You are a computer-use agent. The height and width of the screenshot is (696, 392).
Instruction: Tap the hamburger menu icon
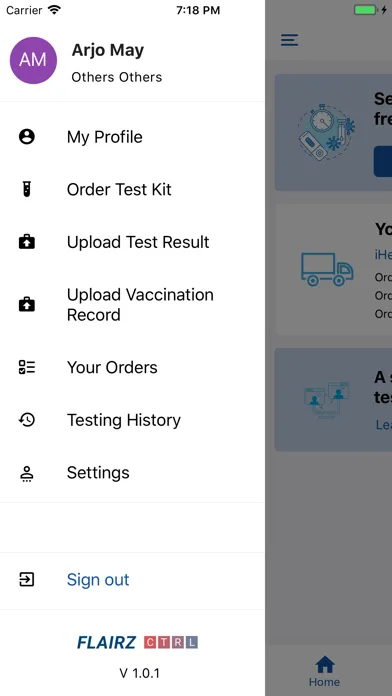click(289, 40)
